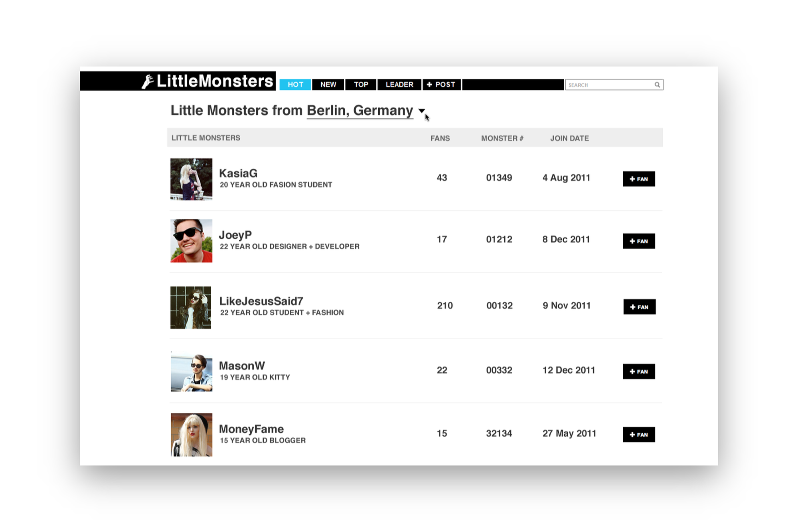Open the LEADER tab
Image resolution: width=798 pixels, height=532 pixels.
point(399,85)
